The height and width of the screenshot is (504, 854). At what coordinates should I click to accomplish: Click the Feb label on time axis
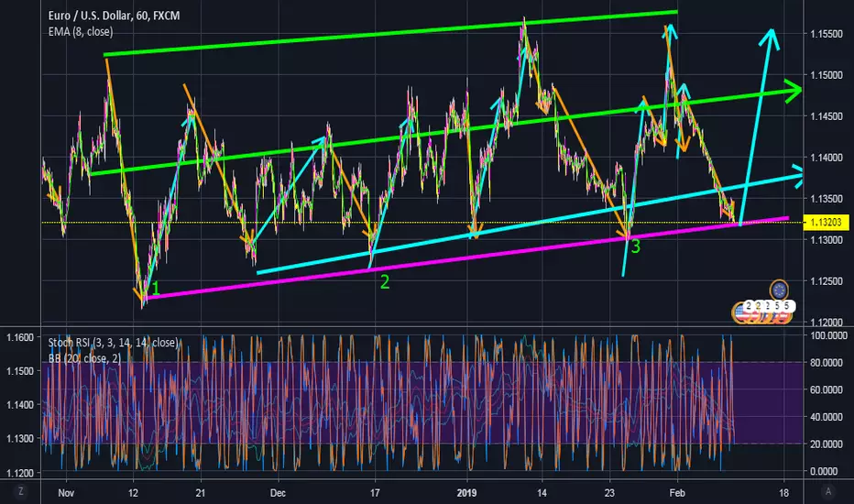point(677,493)
